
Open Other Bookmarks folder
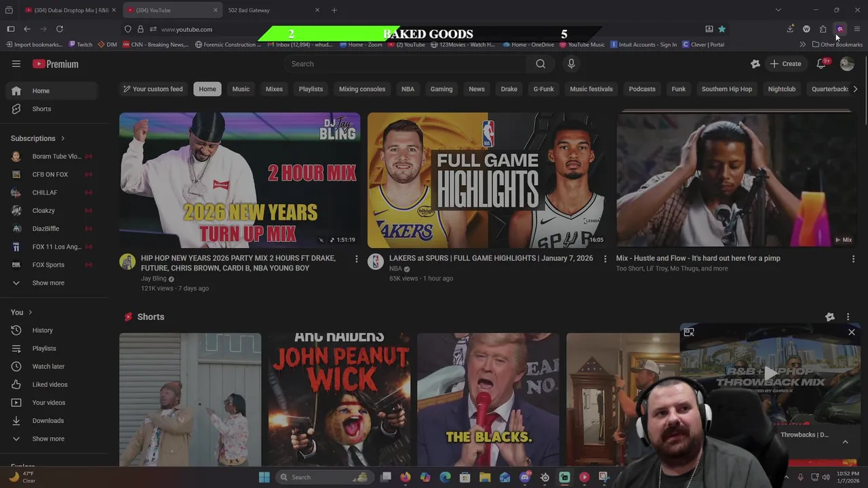[x=837, y=45]
